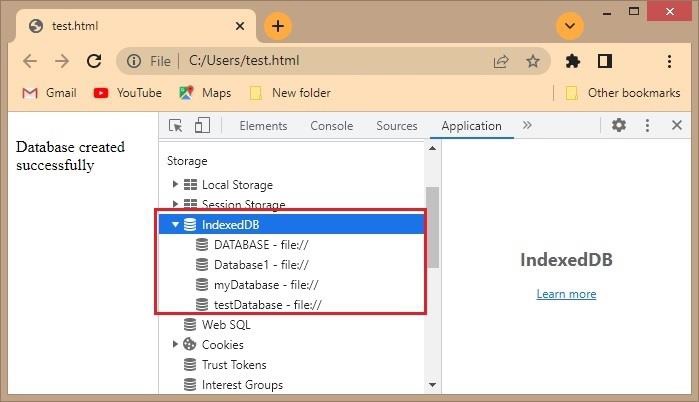Collapse the IndexedDB tree node
This screenshot has width=699, height=402.
[176, 225]
